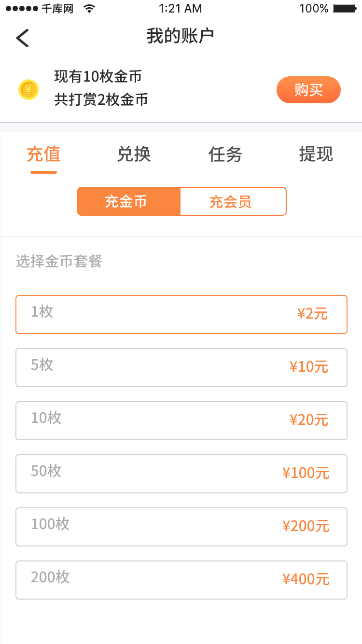Select the 1枚 ¥2元 coin package
362x644 pixels.
[x=181, y=314]
